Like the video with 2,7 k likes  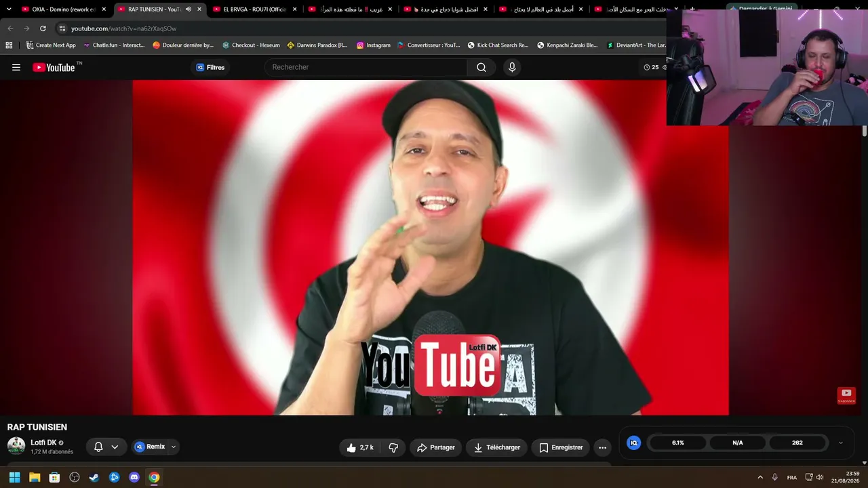[360, 447]
